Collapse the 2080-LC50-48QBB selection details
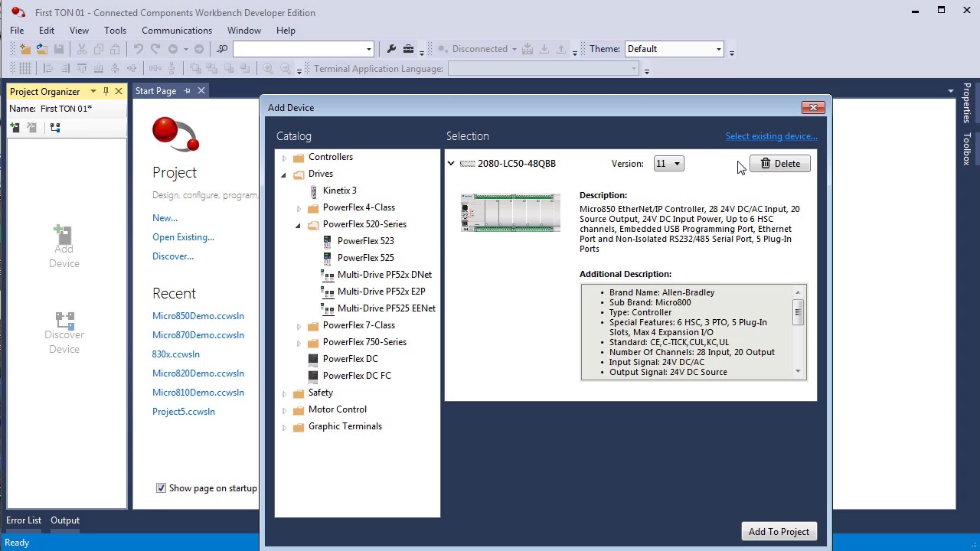 click(x=451, y=164)
